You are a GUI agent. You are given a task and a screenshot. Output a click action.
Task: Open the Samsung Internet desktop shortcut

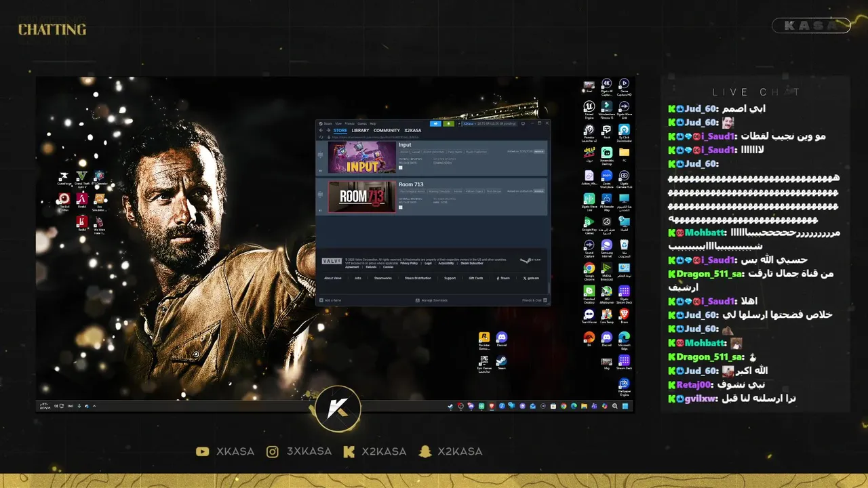[606, 247]
